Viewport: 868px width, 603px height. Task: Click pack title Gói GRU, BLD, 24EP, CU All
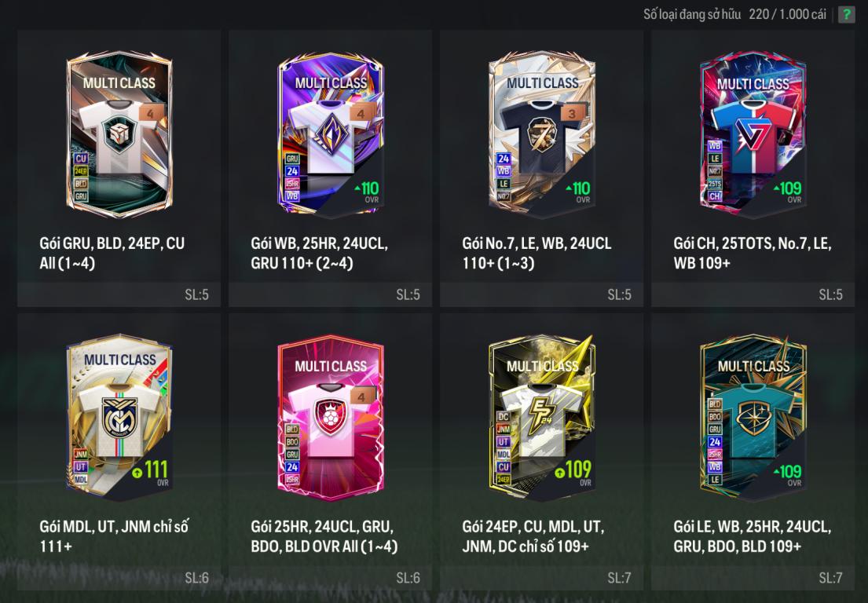pos(112,253)
